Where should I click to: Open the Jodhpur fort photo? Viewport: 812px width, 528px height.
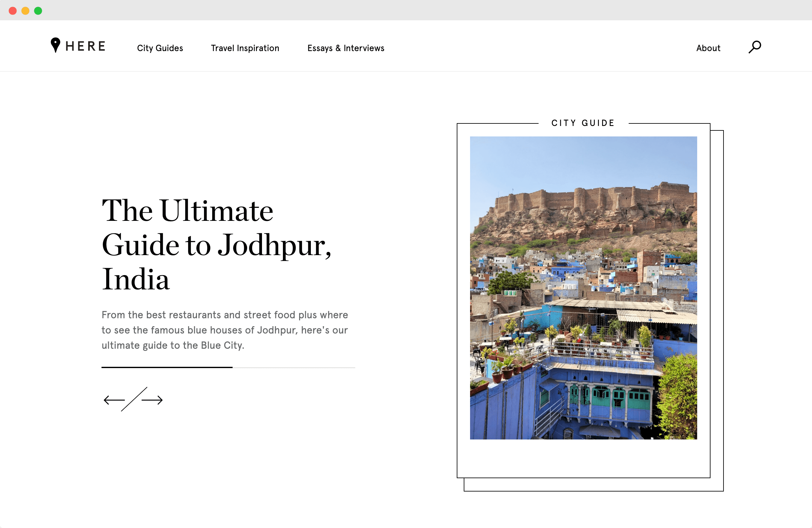[583, 287]
